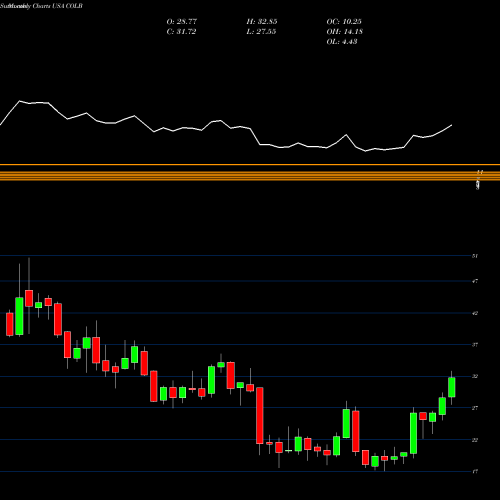Click the low value 'L: 27.55'

(x=261, y=32)
